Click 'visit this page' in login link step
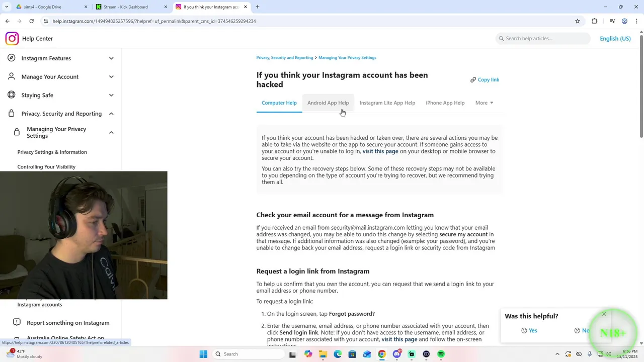The height and width of the screenshot is (362, 644). tap(399, 339)
